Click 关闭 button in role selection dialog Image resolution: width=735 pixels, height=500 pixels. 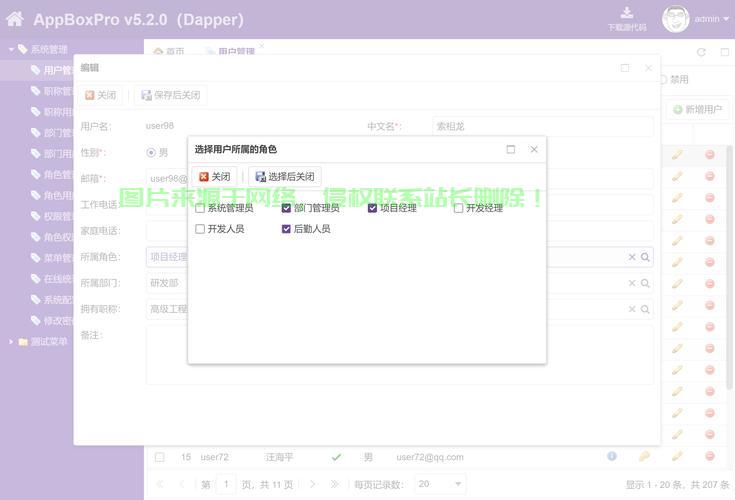click(x=214, y=177)
